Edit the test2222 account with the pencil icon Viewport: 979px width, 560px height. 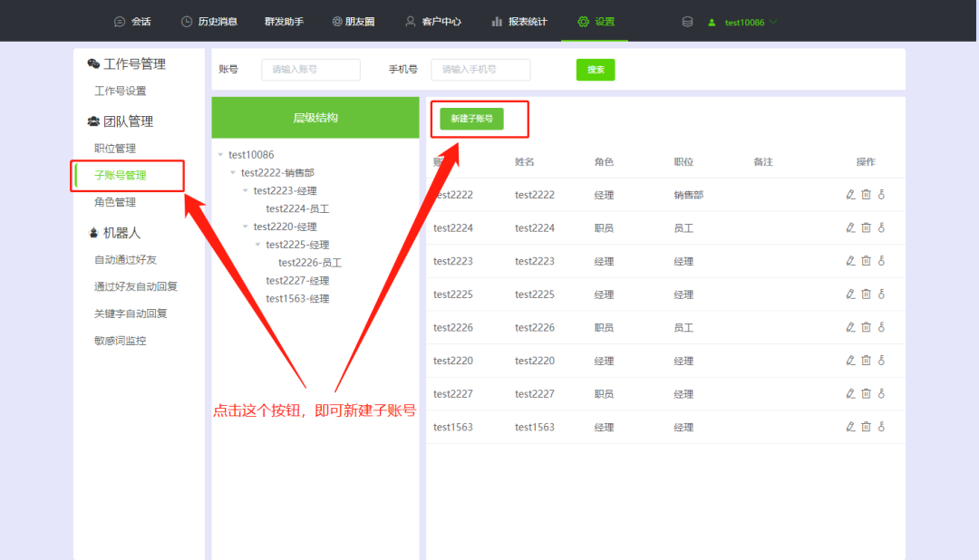coord(850,194)
